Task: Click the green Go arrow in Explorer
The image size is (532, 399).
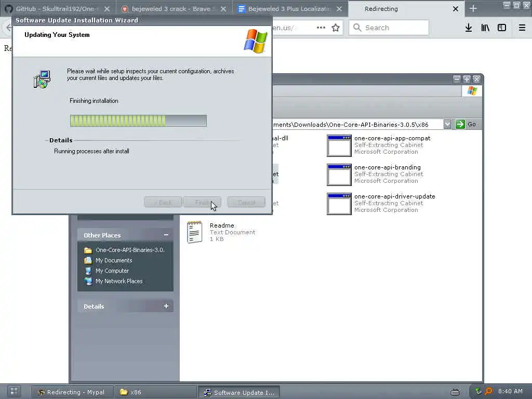Action: coord(460,124)
